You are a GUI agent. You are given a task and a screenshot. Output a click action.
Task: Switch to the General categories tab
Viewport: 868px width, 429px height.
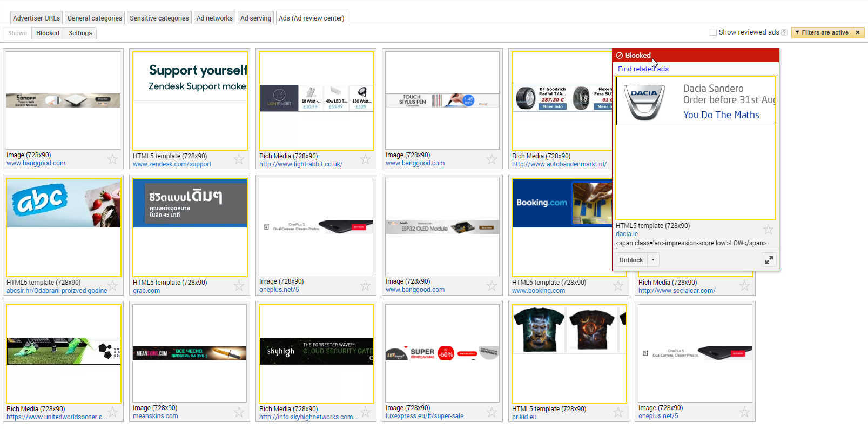click(x=95, y=18)
